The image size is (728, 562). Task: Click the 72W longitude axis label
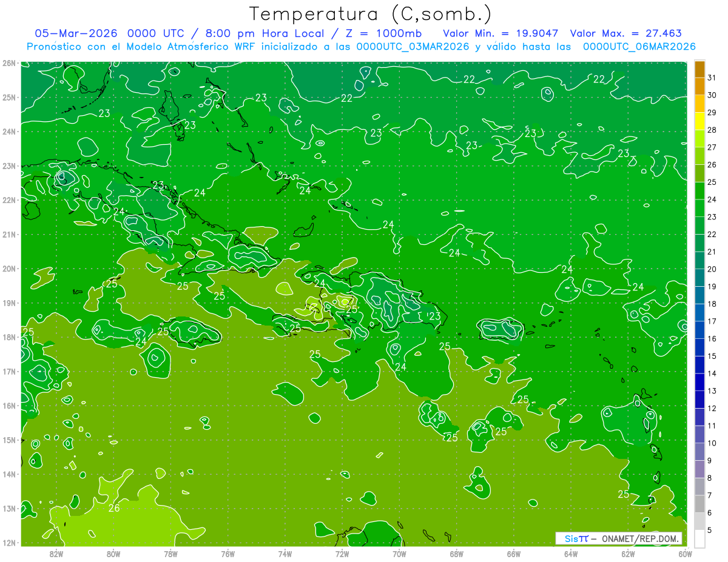tap(342, 554)
